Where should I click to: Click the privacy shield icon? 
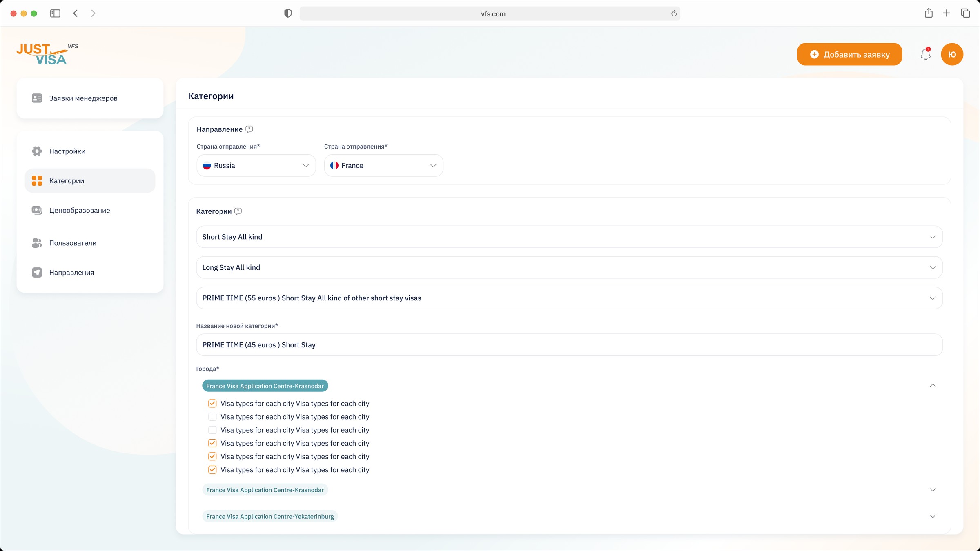288,13
